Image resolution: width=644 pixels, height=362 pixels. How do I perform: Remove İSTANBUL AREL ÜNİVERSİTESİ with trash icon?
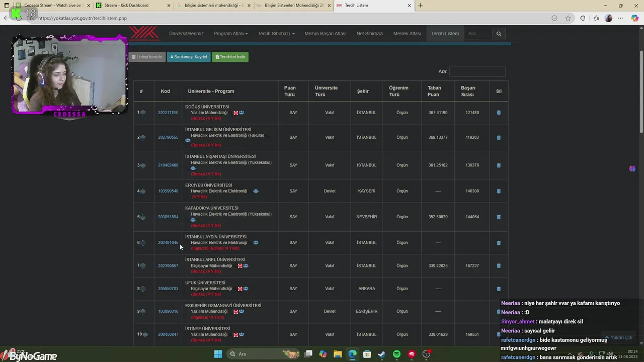click(x=499, y=266)
